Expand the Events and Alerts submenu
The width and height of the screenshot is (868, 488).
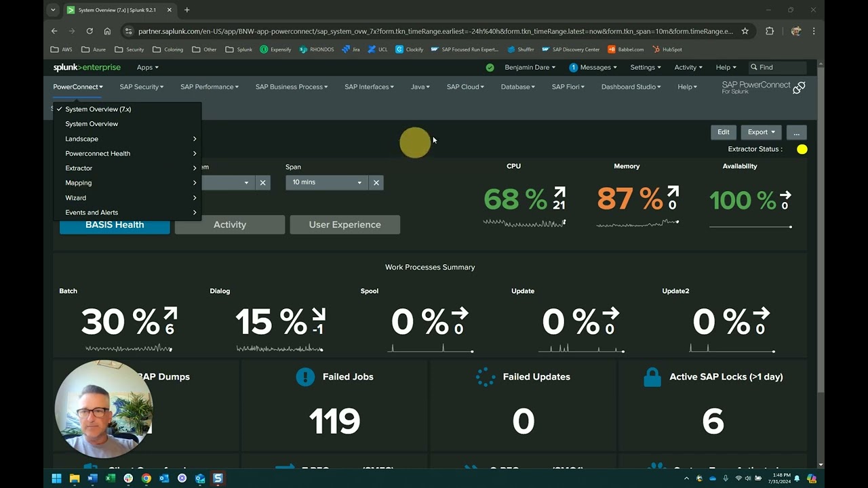(x=127, y=213)
